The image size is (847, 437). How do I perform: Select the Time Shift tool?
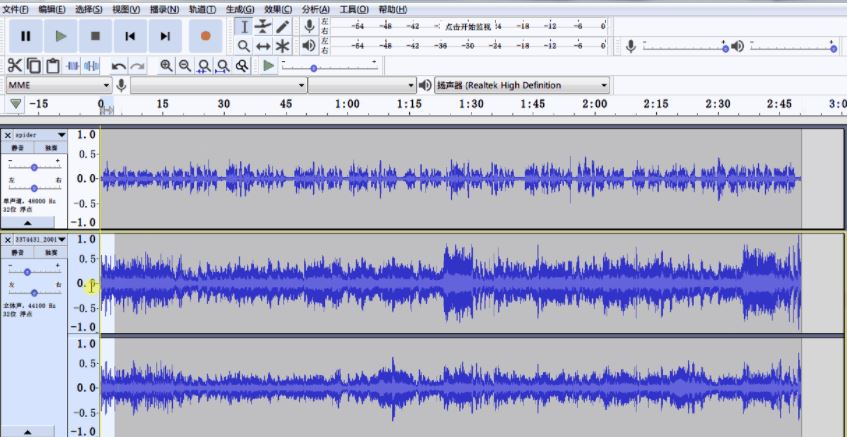[263, 46]
